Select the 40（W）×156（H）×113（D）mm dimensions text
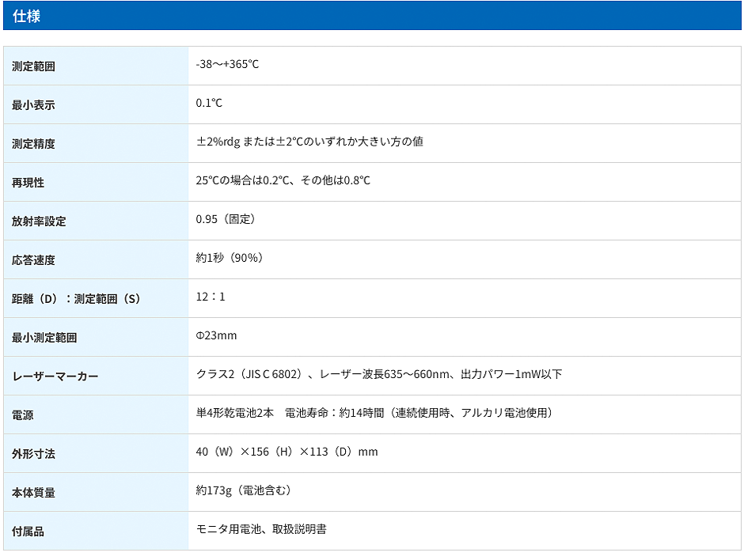This screenshot has width=744, height=560. tap(287, 452)
